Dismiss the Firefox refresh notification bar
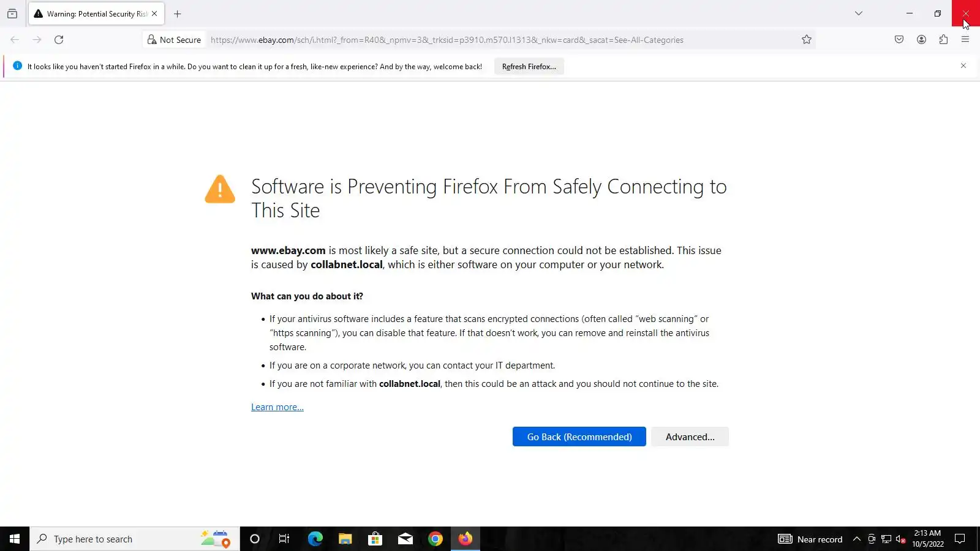The height and width of the screenshot is (551, 980). tap(963, 66)
